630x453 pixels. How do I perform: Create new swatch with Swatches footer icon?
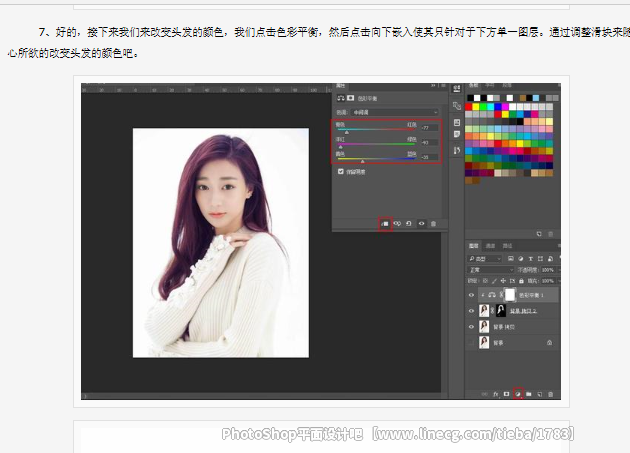tap(539, 234)
